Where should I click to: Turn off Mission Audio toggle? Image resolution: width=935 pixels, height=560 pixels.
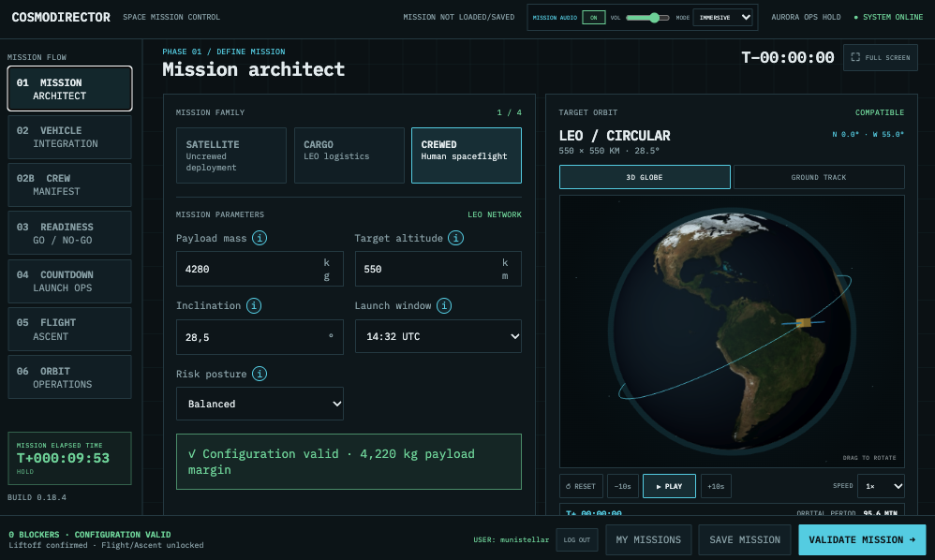pyautogui.click(x=593, y=17)
